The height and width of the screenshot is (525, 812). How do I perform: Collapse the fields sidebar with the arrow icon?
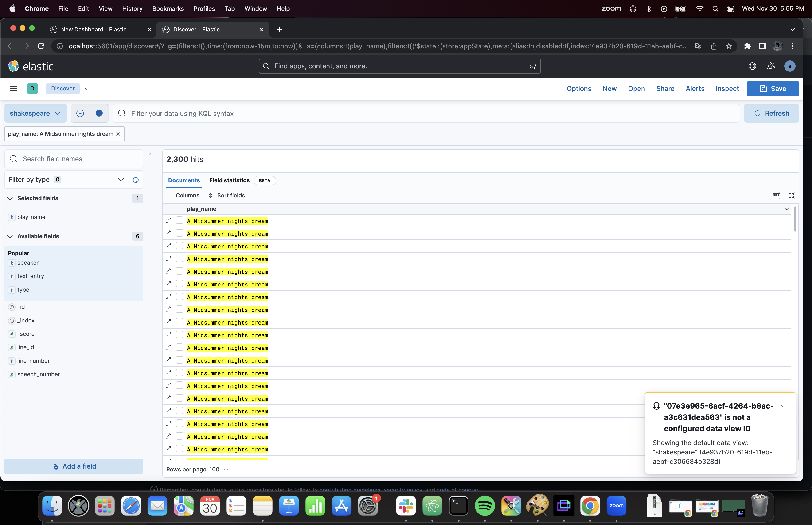click(153, 155)
